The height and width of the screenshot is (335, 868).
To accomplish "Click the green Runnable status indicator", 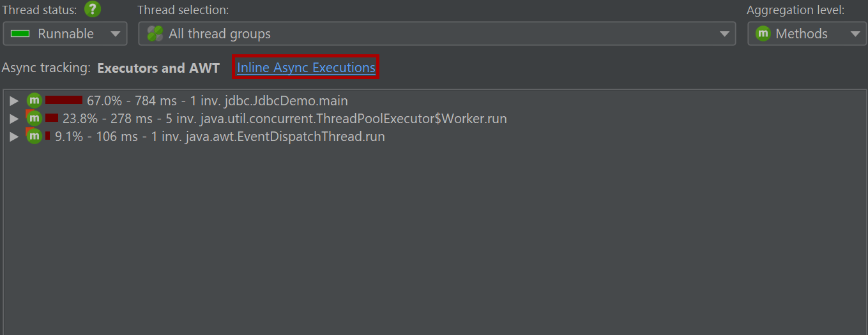I will 20,34.
